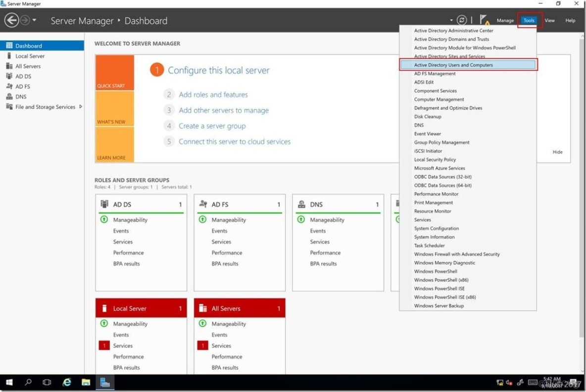Open File Explorer from the taskbar
This screenshot has width=586, height=392.
(86, 382)
